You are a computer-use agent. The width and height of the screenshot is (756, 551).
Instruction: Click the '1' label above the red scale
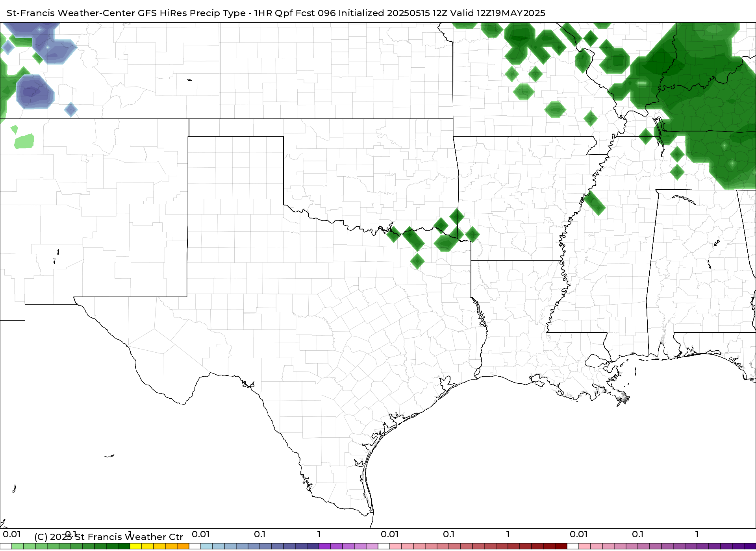point(508,534)
